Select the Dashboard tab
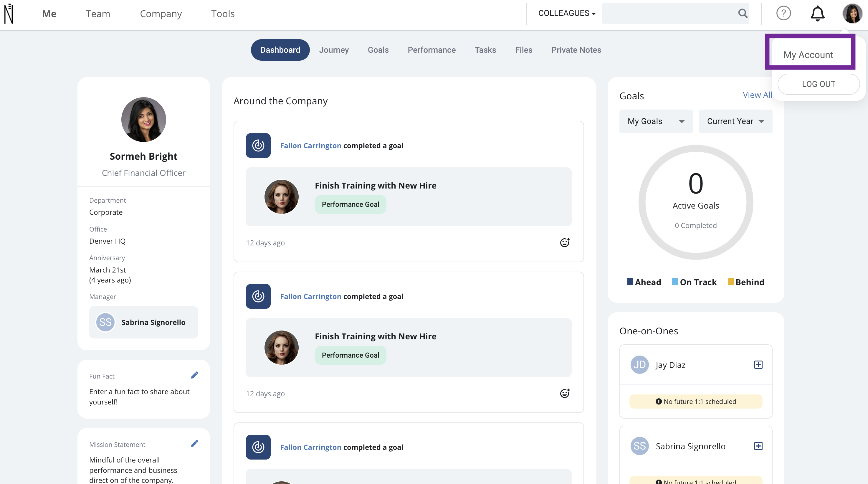Screen dimensions: 868x484 click(280, 50)
